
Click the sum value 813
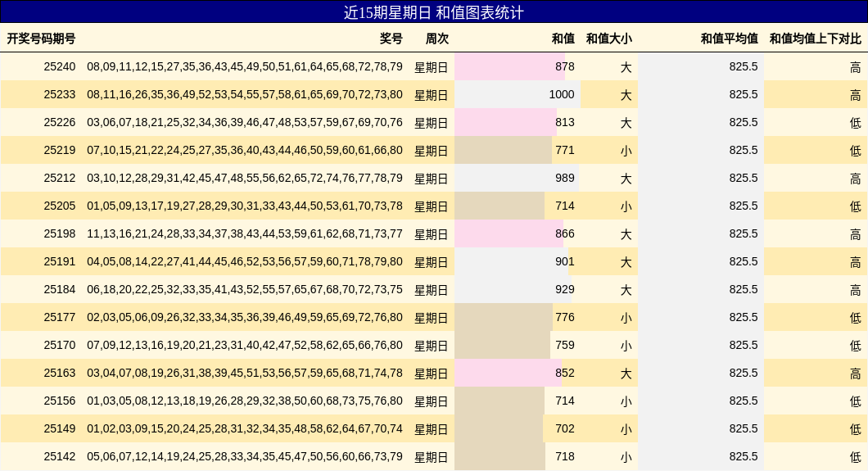(565, 122)
